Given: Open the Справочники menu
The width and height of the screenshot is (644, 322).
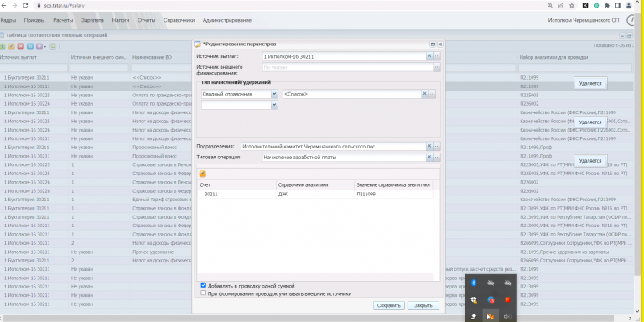Looking at the screenshot, I should tap(179, 20).
